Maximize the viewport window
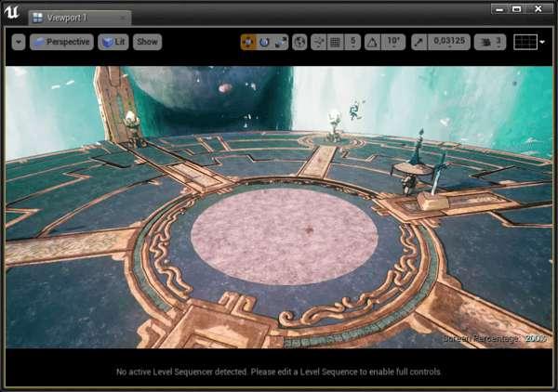Screen dimensions: 558x392 pyautogui.click(x=516, y=9)
